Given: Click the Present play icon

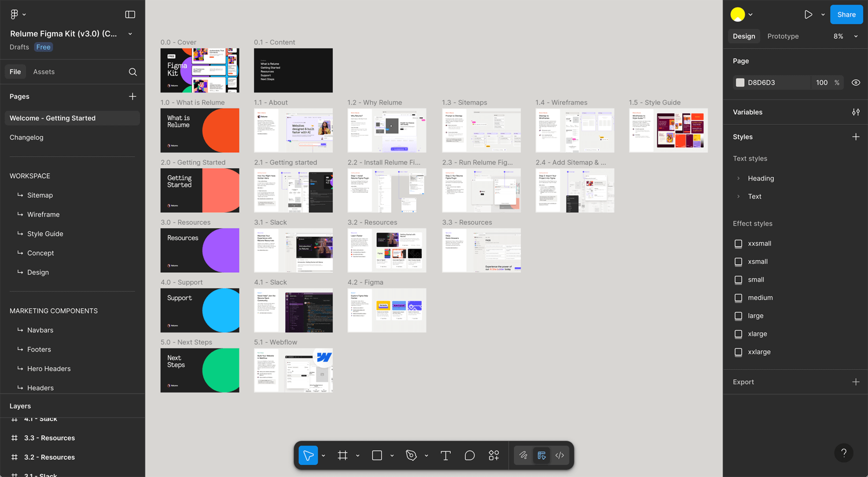Looking at the screenshot, I should 808,14.
